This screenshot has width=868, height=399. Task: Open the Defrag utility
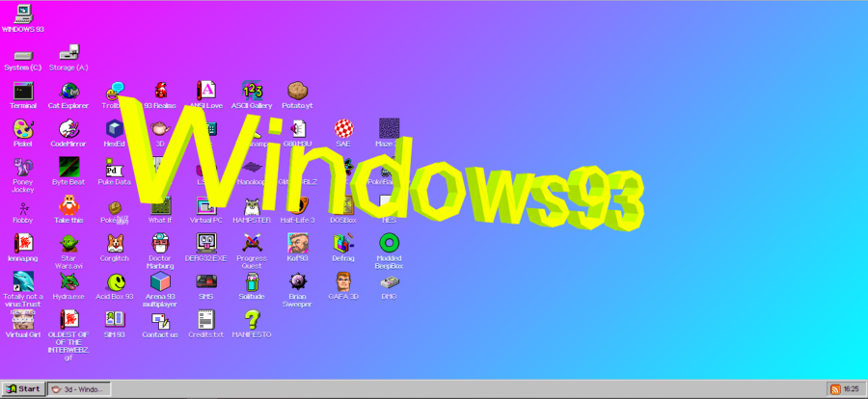coord(343,243)
